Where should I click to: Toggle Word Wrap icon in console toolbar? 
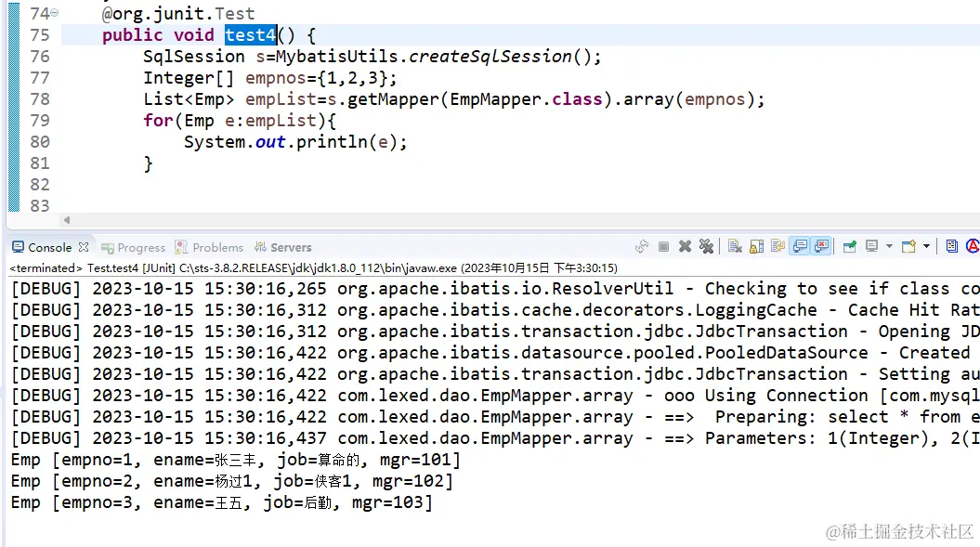coord(777,247)
